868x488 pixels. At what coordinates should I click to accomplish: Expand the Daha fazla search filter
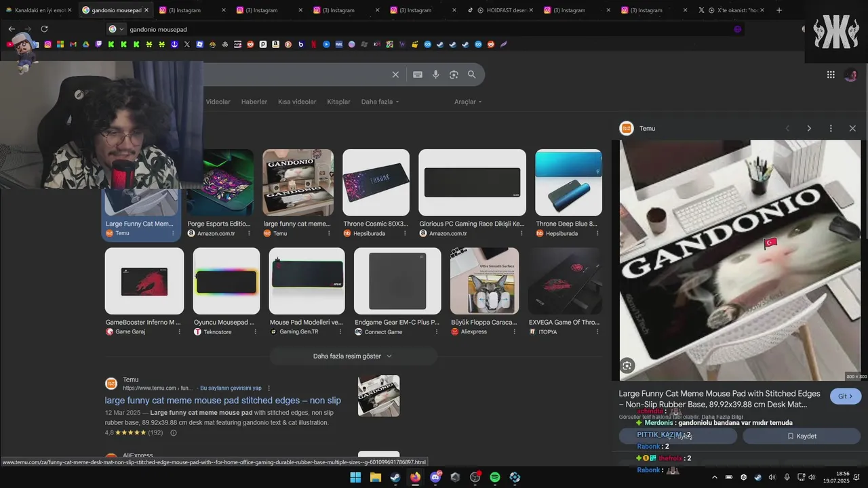[380, 102]
